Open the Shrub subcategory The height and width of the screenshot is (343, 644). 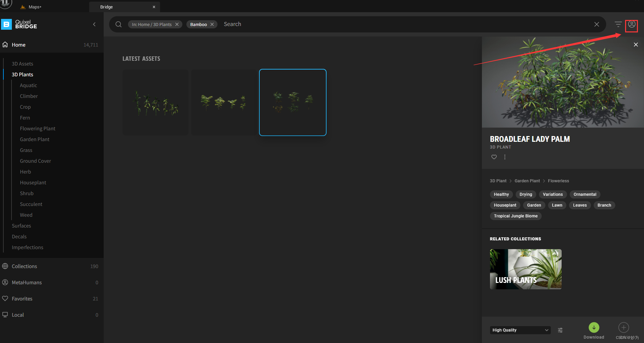[27, 193]
